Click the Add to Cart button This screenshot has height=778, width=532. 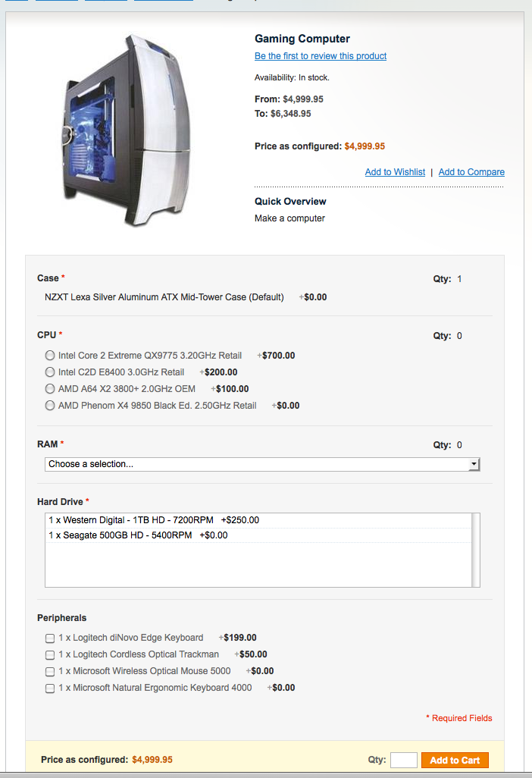455,761
